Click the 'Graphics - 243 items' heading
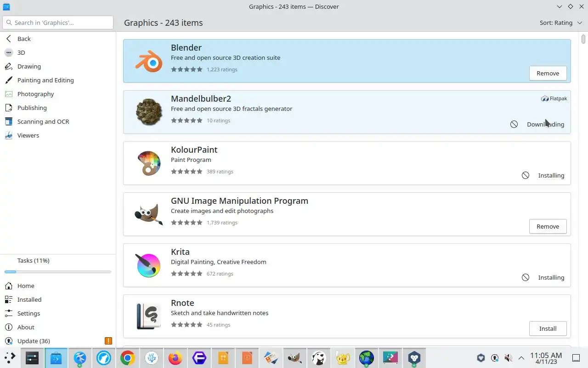This screenshot has height=368, width=588. 163,23
